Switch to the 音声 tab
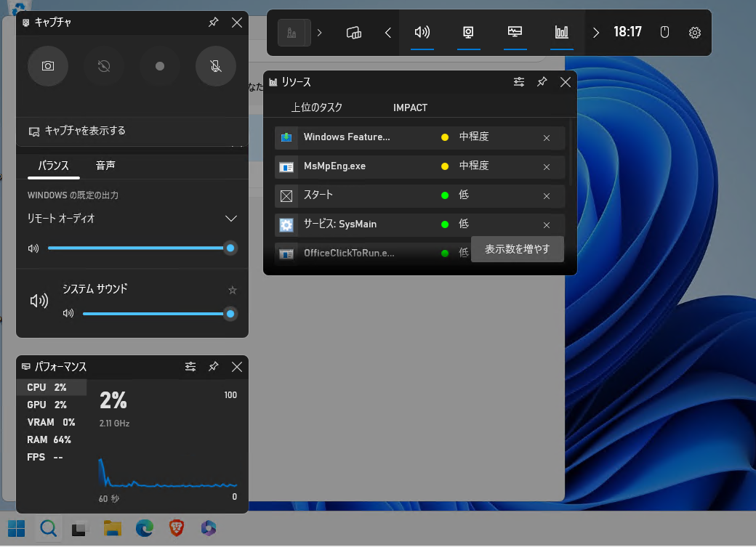756x547 pixels. 105,166
